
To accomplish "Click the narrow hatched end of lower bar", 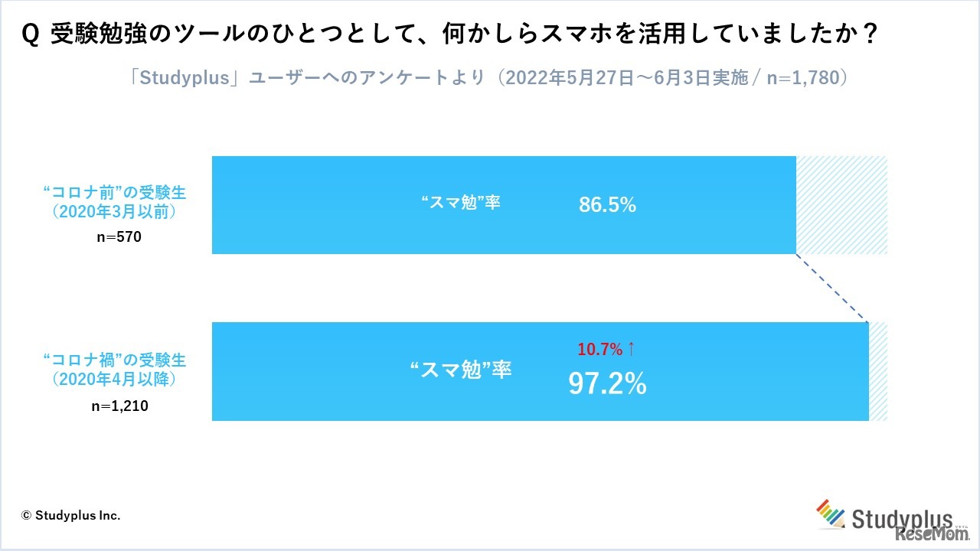I will (x=878, y=371).
